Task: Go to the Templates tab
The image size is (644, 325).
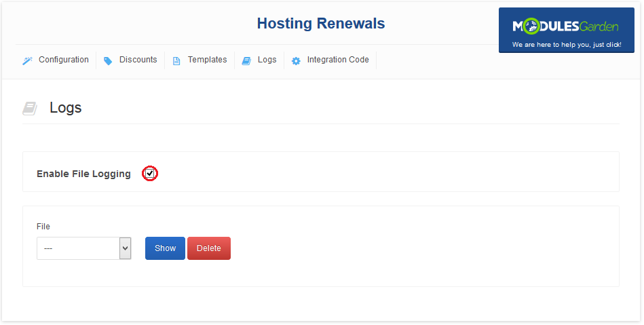Action: [x=208, y=60]
